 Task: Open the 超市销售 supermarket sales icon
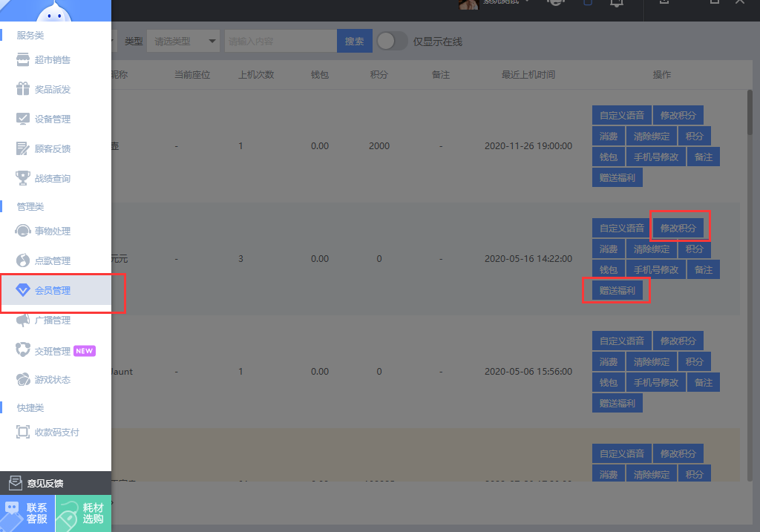[x=22, y=60]
